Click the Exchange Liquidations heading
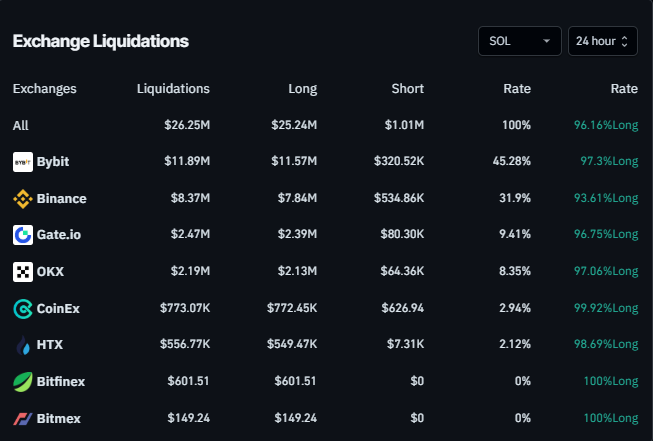Screen dimensions: 653x441 [100, 41]
